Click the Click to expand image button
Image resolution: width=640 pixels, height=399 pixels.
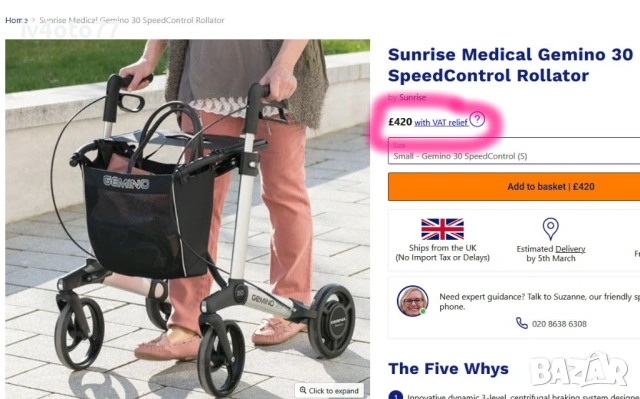pos(329,390)
